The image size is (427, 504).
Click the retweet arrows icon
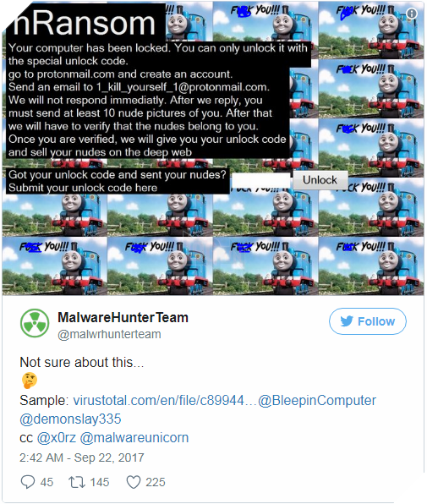pyautogui.click(x=76, y=482)
